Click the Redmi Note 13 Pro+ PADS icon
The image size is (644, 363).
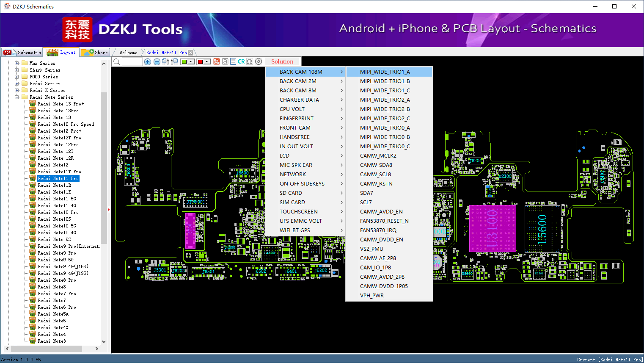(x=33, y=104)
